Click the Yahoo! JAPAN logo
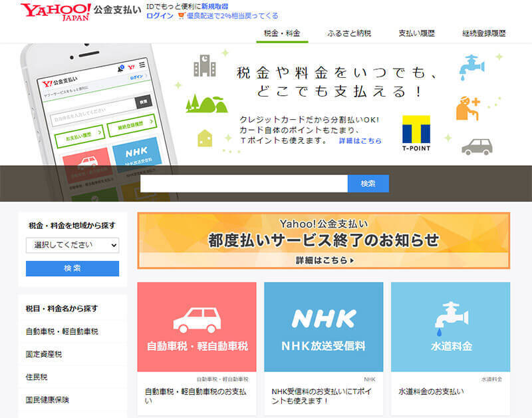Screen dimensions: 532x418 coord(55,11)
